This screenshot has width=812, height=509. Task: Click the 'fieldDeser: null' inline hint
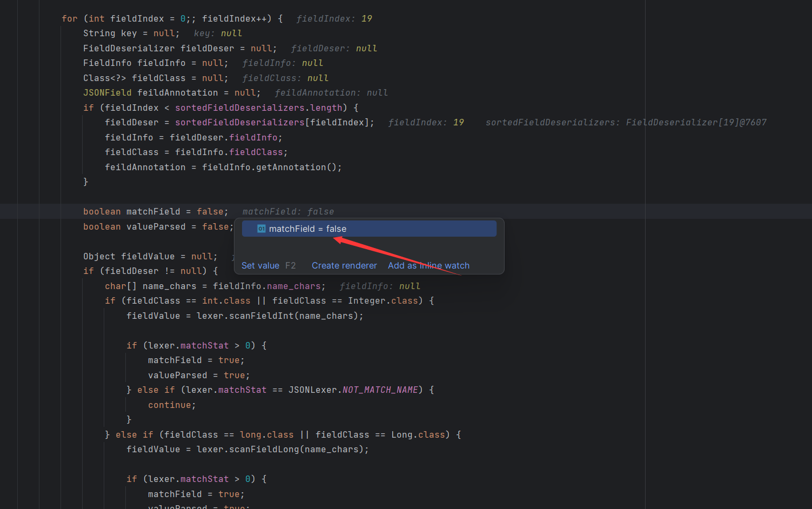(334, 48)
